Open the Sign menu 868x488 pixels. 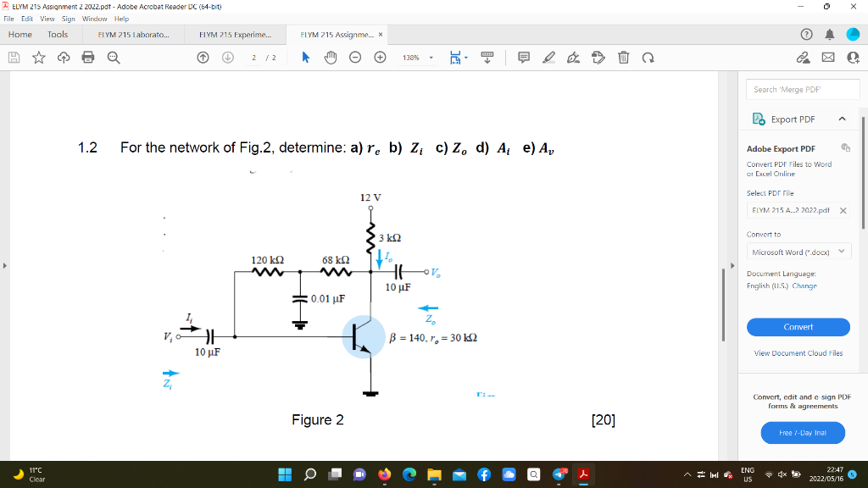(x=68, y=17)
